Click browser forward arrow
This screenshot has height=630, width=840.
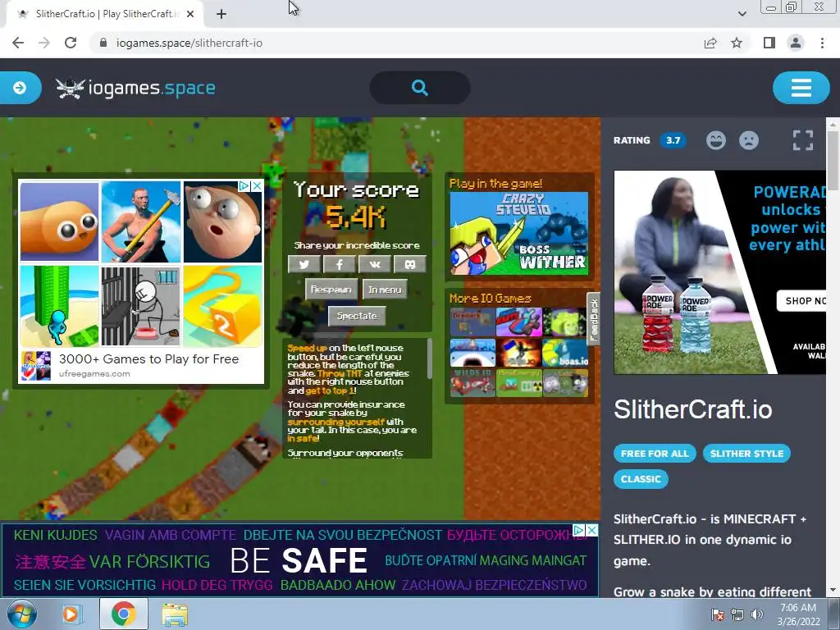pos(44,43)
